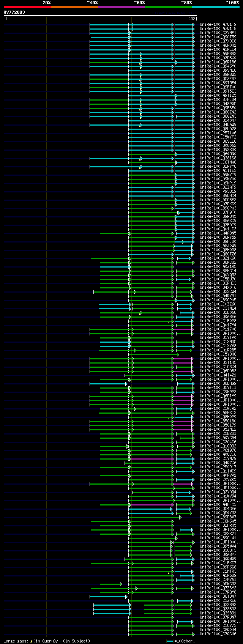Open hit UniRef100_A8HSI3
Image resolution: width=243 pixels, height=644 pixels.
pos(218,413)
